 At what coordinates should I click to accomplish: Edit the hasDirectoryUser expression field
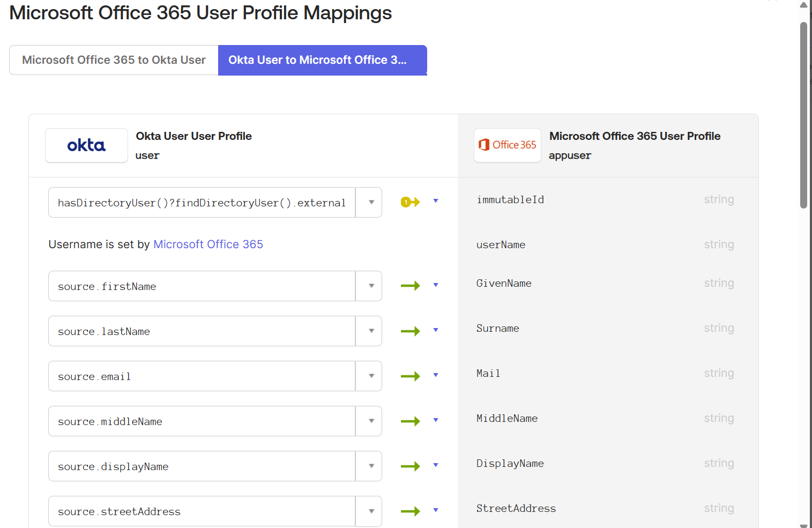[202, 202]
